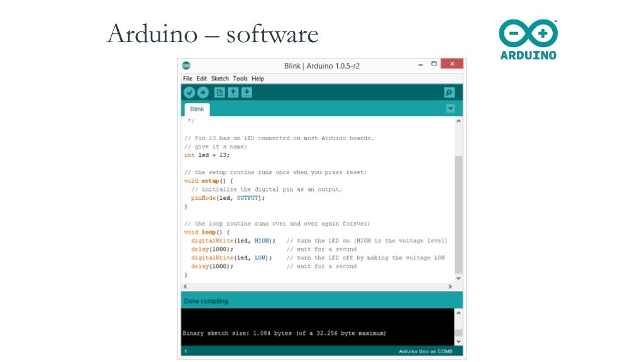The height and width of the screenshot is (362, 644).
Task: Click the Verify checkmark button
Action: tap(189, 92)
